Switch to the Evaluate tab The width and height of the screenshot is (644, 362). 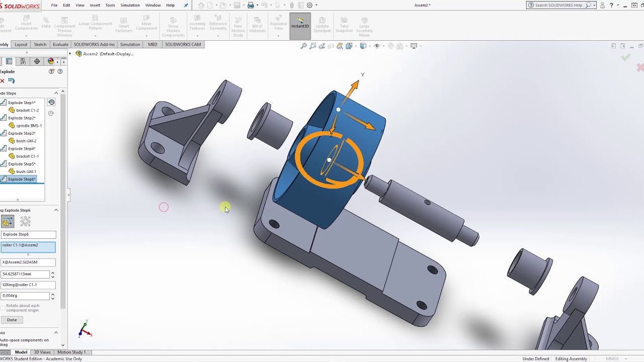(60, 44)
